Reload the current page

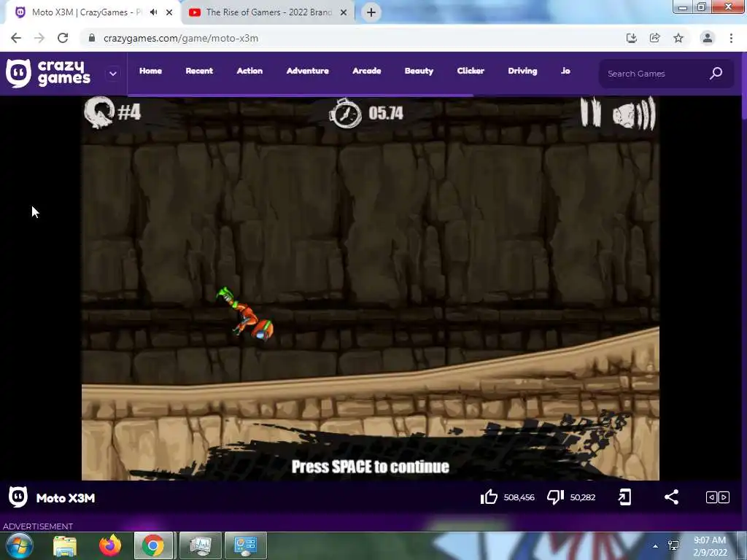pos(63,38)
